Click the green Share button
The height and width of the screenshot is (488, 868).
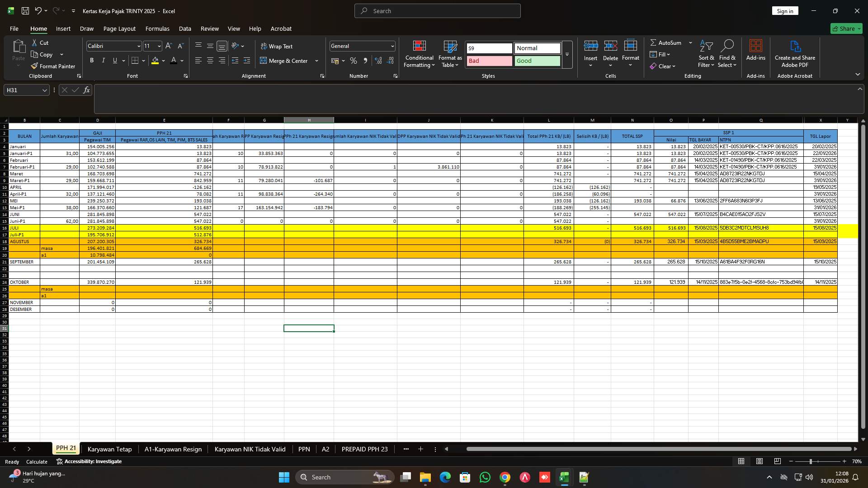click(x=846, y=28)
